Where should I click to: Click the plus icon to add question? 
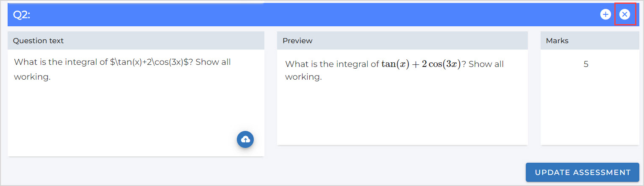605,15
